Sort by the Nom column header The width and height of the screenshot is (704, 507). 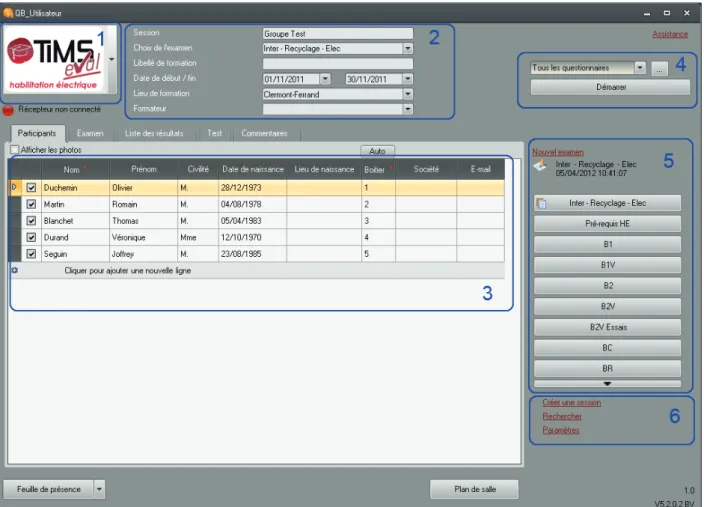click(x=75, y=169)
